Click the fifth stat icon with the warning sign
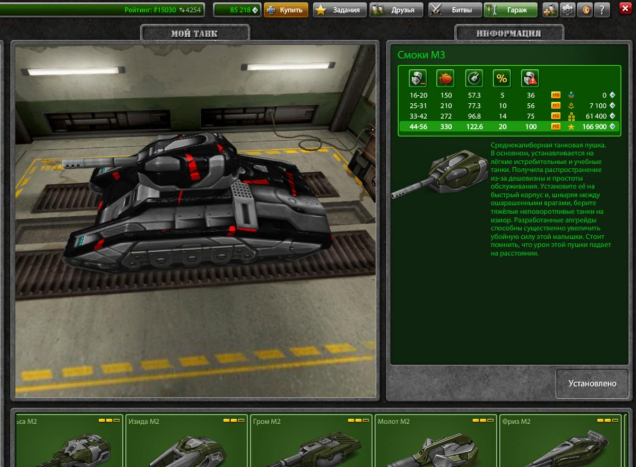 [x=530, y=76]
